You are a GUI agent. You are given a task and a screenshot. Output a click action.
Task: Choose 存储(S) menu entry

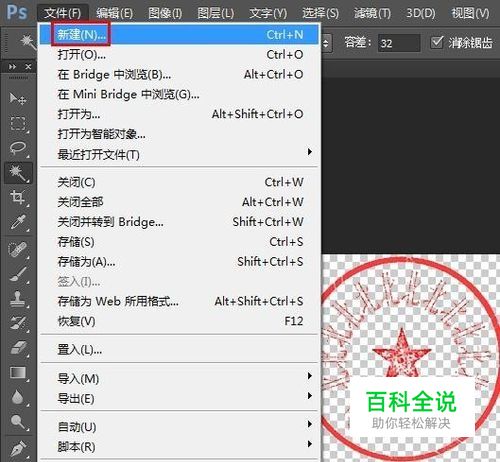(x=180, y=242)
